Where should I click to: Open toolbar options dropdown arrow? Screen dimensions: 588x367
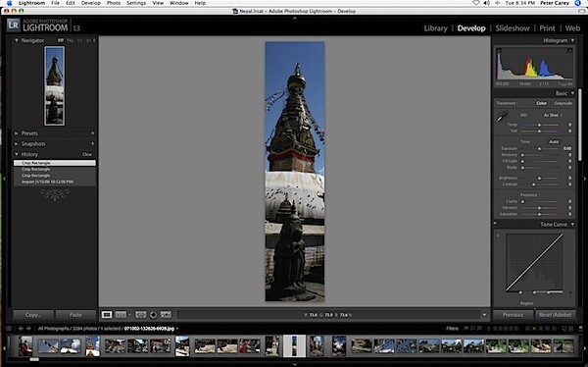tap(484, 315)
